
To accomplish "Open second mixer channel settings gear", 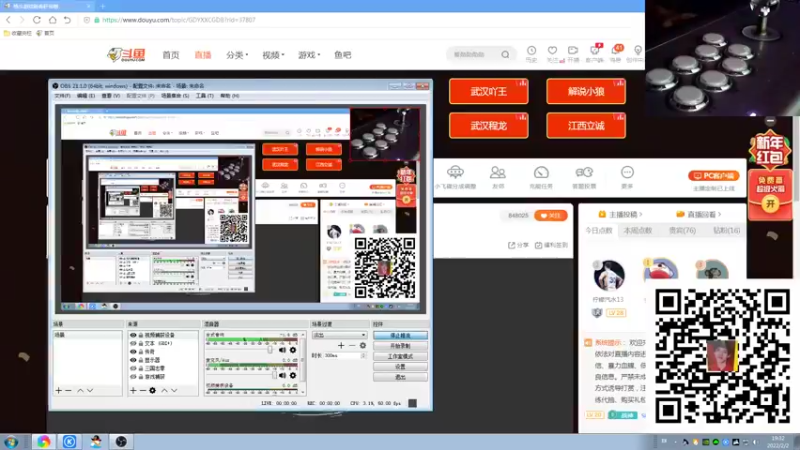I will pos(293,376).
